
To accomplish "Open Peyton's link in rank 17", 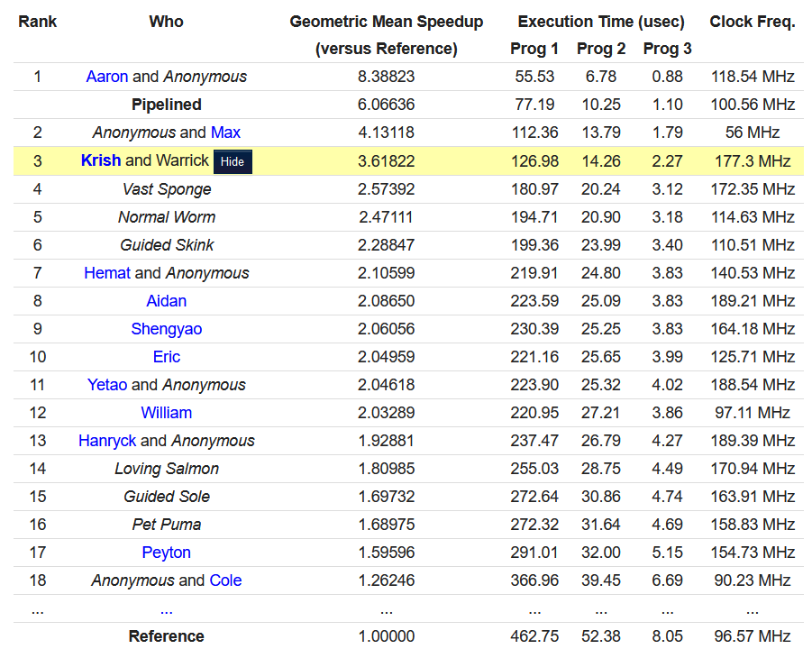I will pyautogui.click(x=166, y=552).
